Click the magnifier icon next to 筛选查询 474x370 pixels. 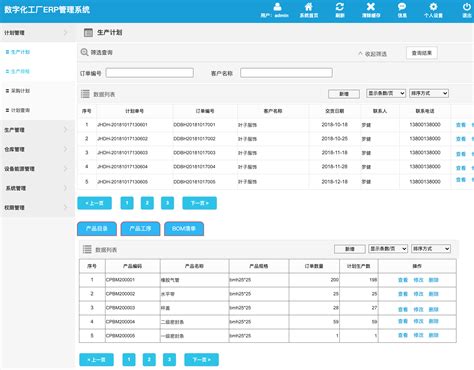click(x=84, y=52)
